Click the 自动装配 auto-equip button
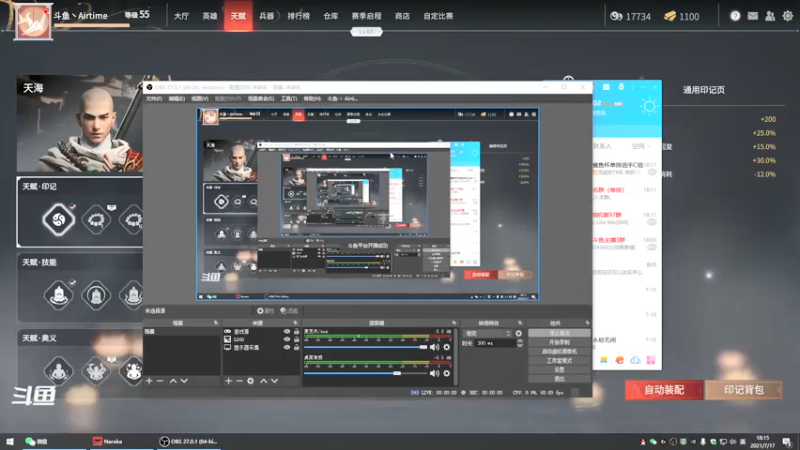 664,390
